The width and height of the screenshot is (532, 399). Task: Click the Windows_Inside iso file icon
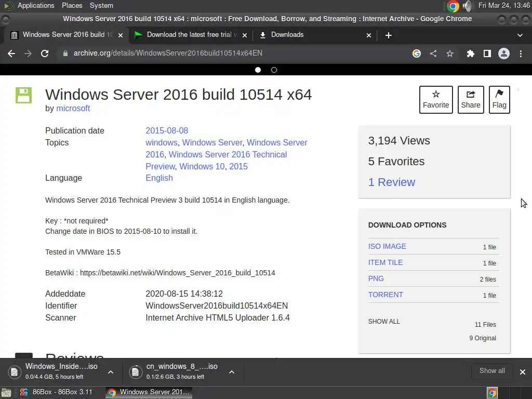(x=15, y=372)
